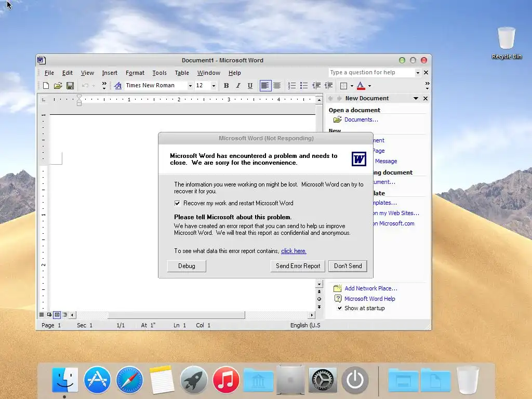Image resolution: width=532 pixels, height=399 pixels.
Task: Toggle Bold formatting
Action: (227, 86)
